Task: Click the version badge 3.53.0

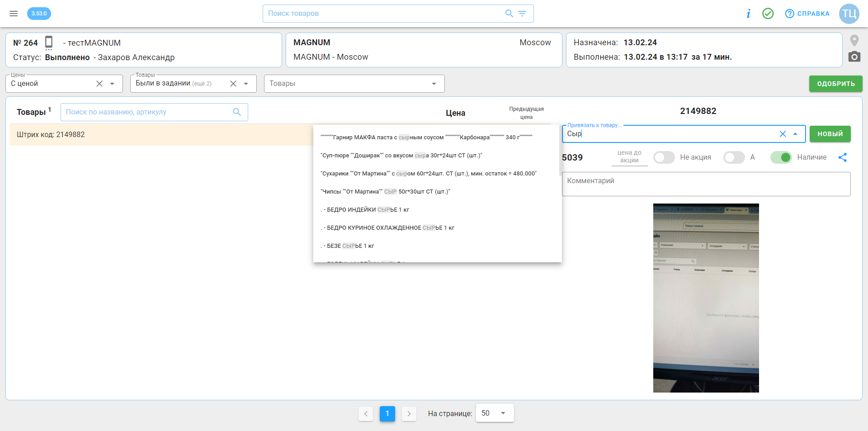Action: pos(39,14)
